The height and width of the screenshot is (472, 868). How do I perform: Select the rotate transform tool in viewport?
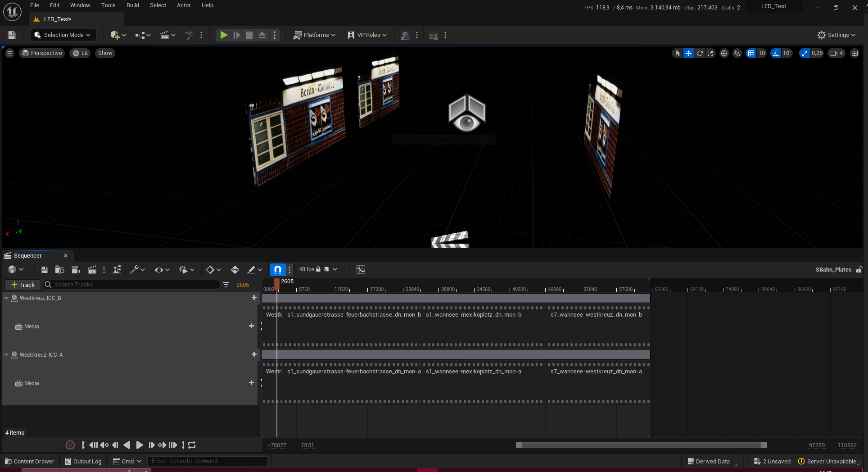tap(700, 53)
